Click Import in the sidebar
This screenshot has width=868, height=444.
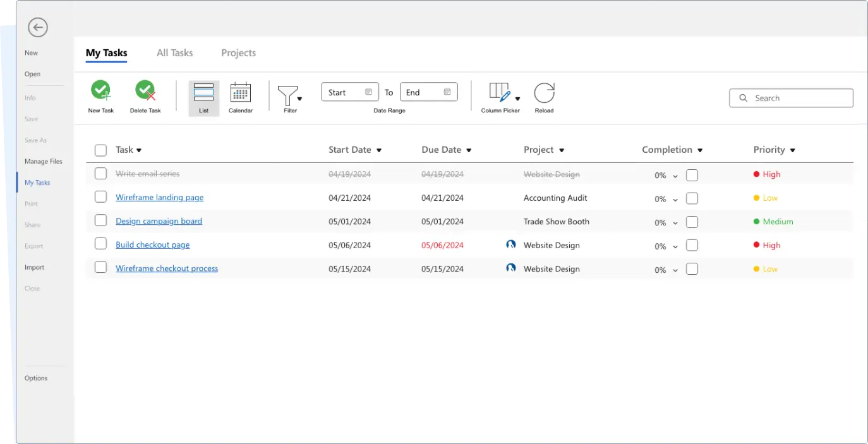point(34,267)
